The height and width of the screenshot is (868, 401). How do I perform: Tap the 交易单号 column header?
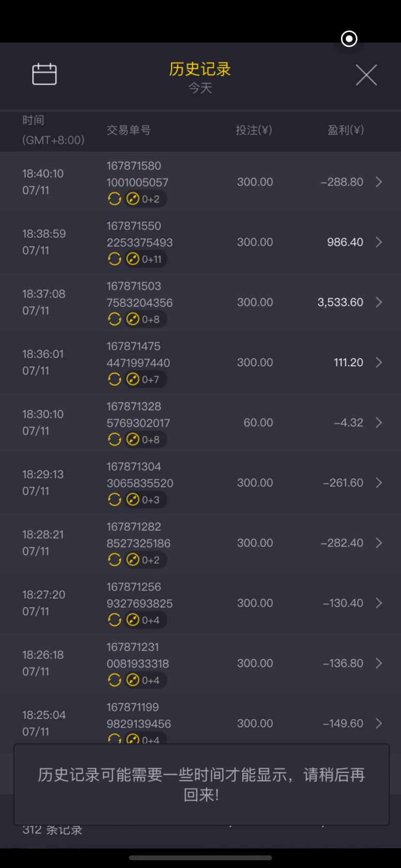tap(129, 130)
